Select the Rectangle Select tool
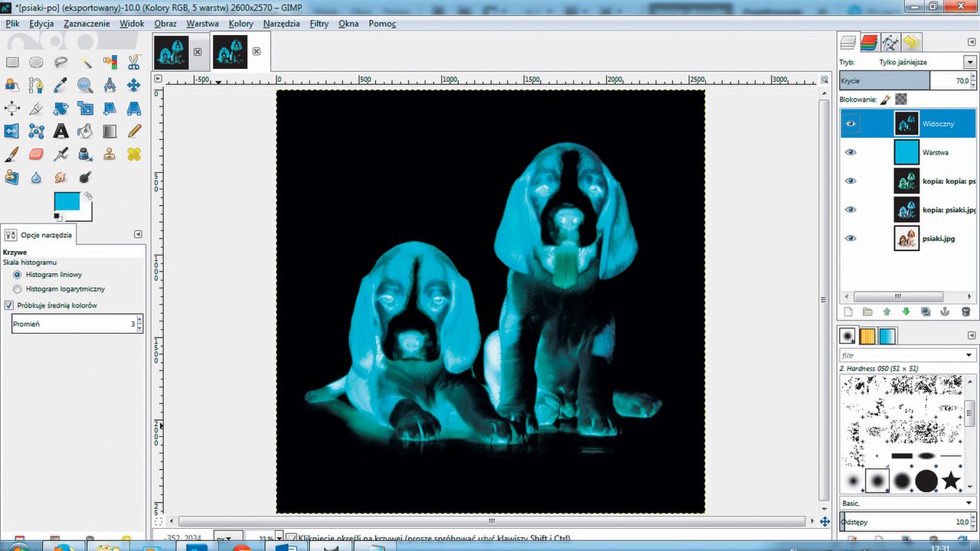The height and width of the screenshot is (551, 980). (x=12, y=62)
